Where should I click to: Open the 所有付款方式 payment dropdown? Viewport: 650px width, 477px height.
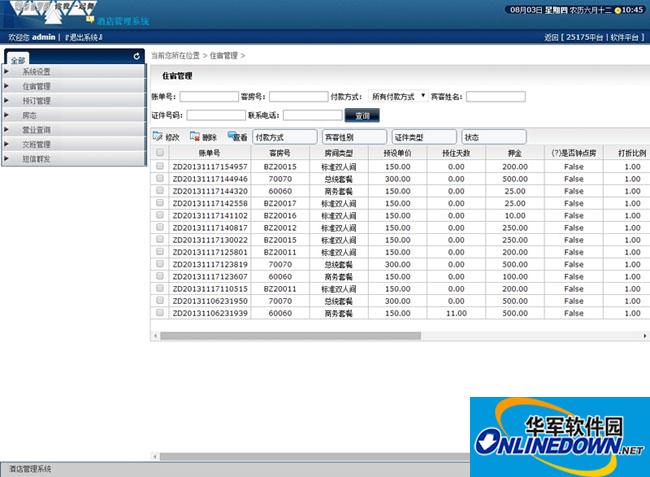click(x=398, y=97)
